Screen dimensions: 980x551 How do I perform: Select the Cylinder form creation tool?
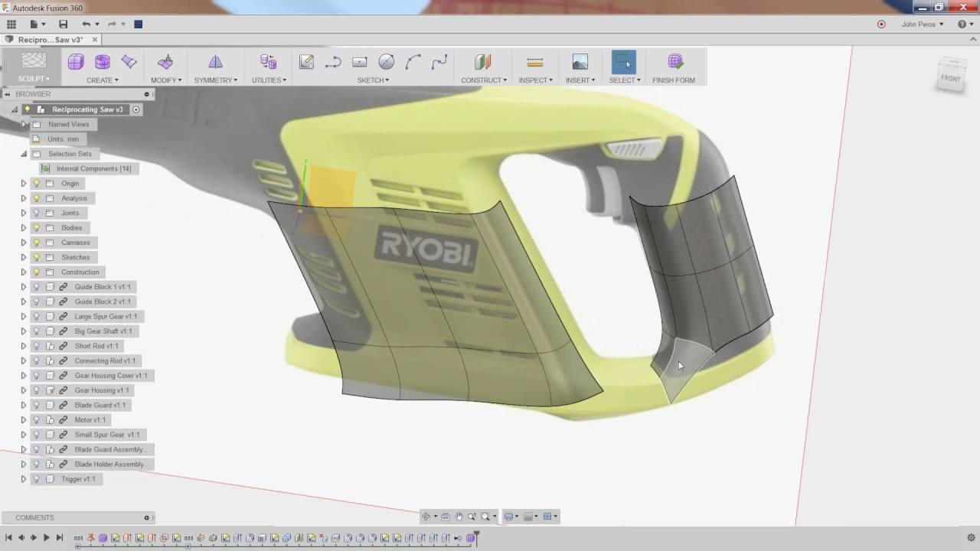103,62
